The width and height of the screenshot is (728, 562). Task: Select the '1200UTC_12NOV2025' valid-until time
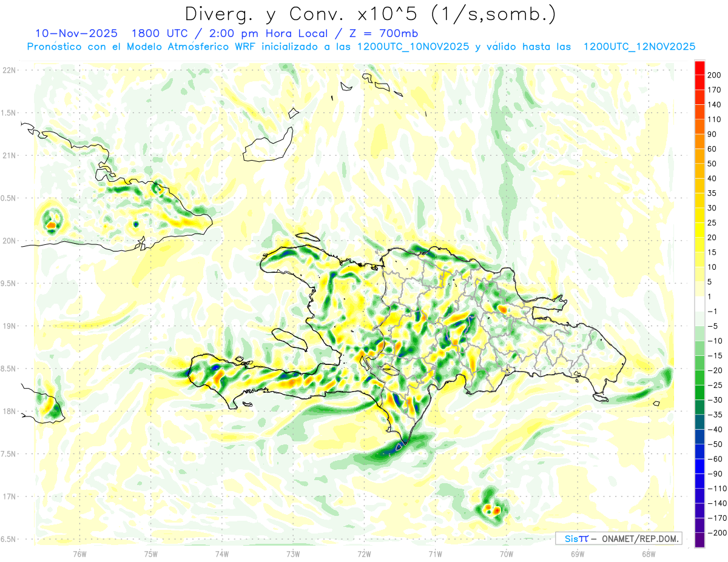[x=639, y=47]
